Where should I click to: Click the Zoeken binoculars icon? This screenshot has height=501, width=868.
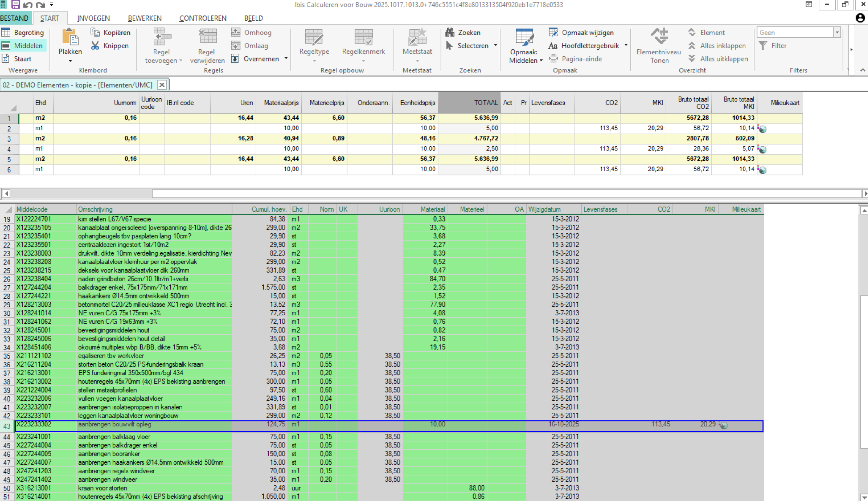click(x=450, y=32)
